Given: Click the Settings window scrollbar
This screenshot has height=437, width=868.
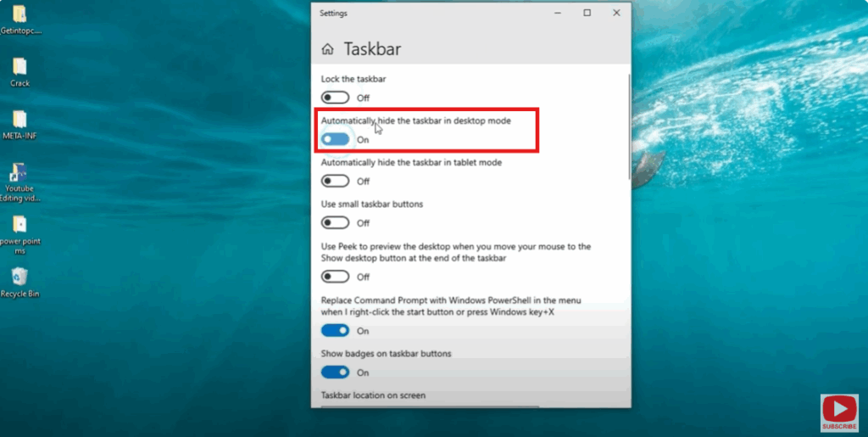Looking at the screenshot, I should [629, 126].
